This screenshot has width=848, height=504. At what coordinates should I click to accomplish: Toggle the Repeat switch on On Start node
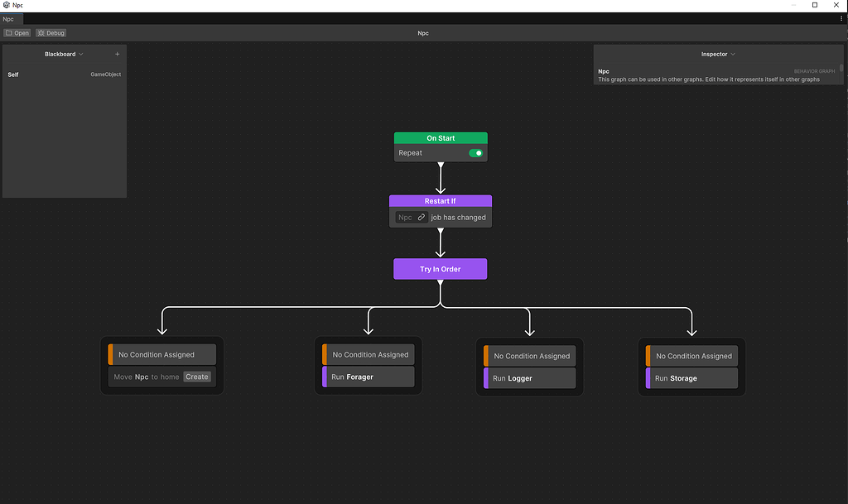pyautogui.click(x=475, y=153)
